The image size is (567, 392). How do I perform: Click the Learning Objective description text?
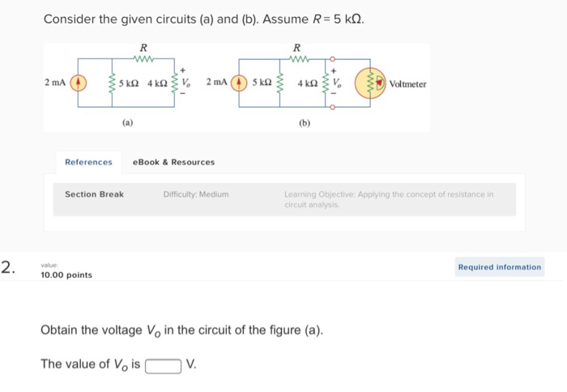(389, 199)
